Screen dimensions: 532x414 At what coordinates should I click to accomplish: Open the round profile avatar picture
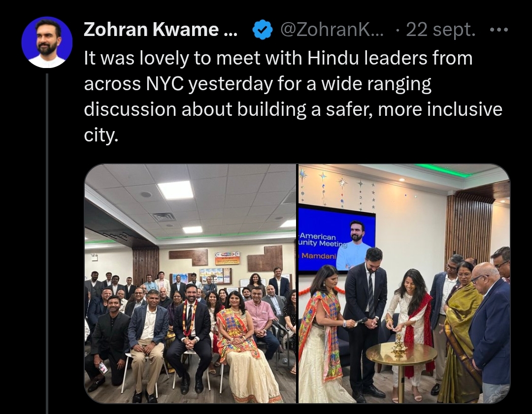pyautogui.click(x=47, y=42)
